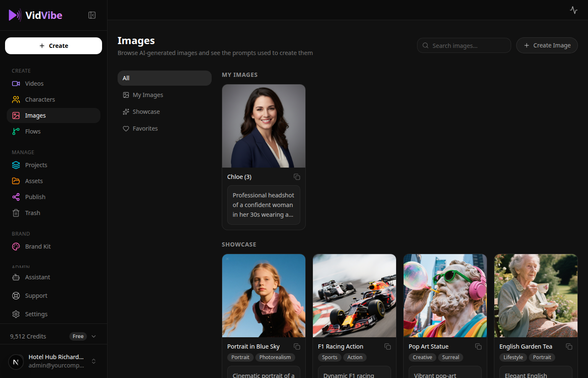588x378 pixels.
Task: Open Assets folder section
Action: (x=53, y=181)
